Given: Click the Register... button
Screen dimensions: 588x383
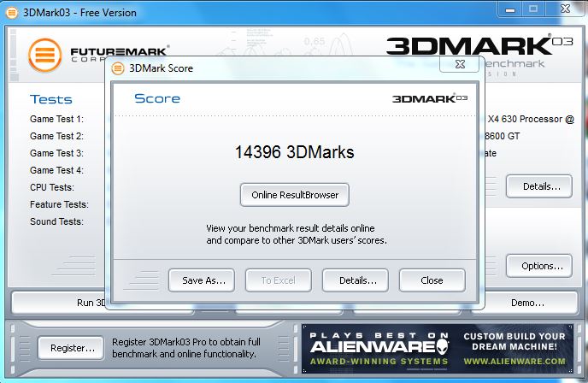Looking at the screenshot, I should [71, 348].
